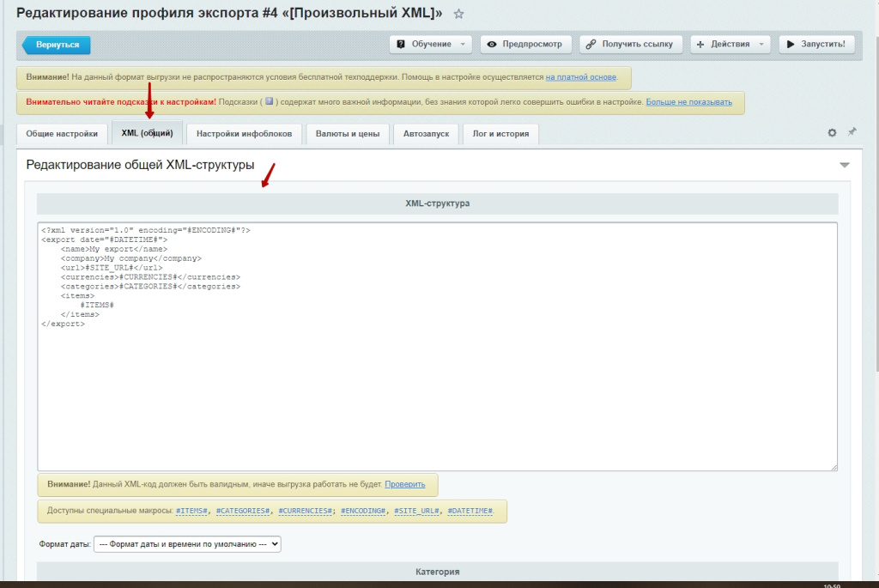This screenshot has width=879, height=588.
Task: Open the Обучение dropdown arrow
Action: click(463, 45)
